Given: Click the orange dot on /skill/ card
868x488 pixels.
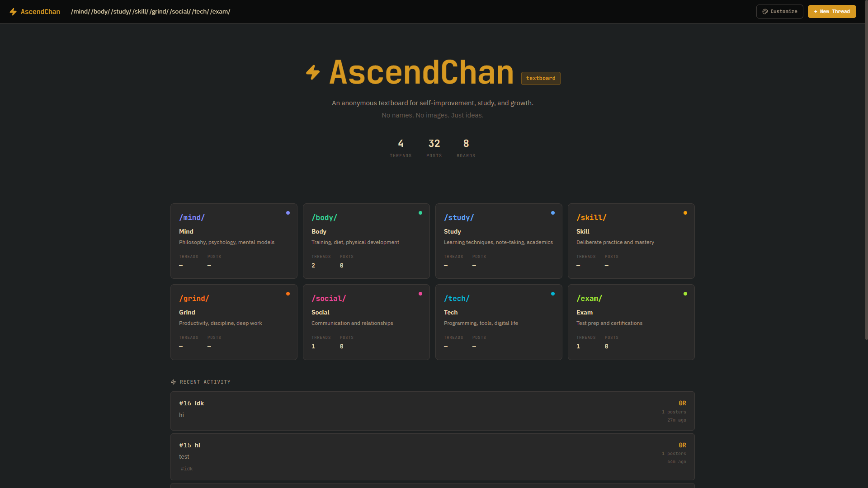Looking at the screenshot, I should [685, 213].
